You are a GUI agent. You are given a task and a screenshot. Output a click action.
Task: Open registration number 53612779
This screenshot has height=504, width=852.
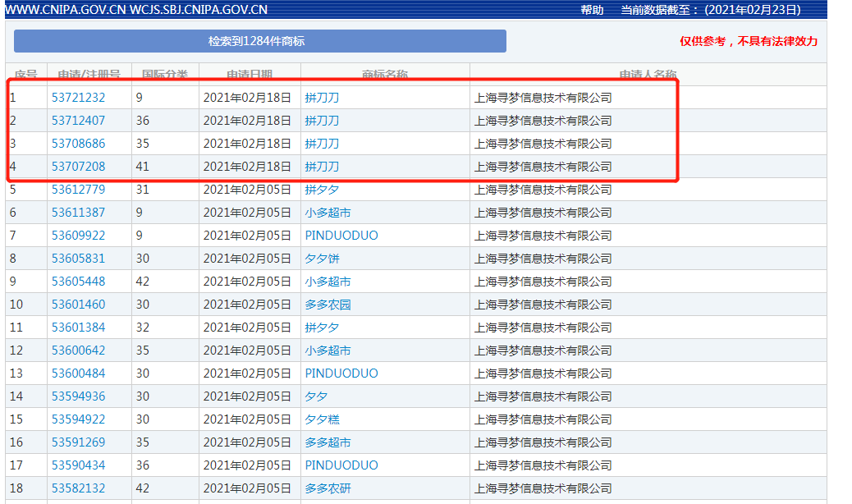click(x=78, y=190)
